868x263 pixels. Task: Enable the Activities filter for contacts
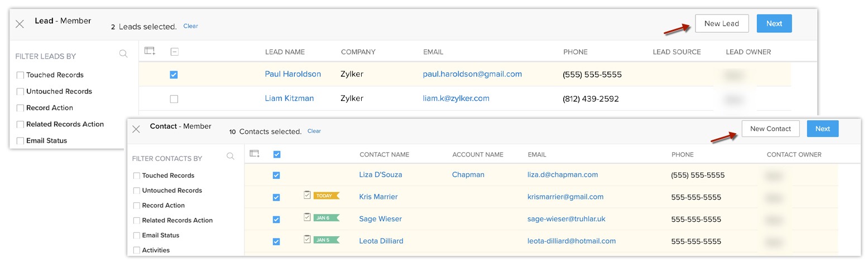137,250
